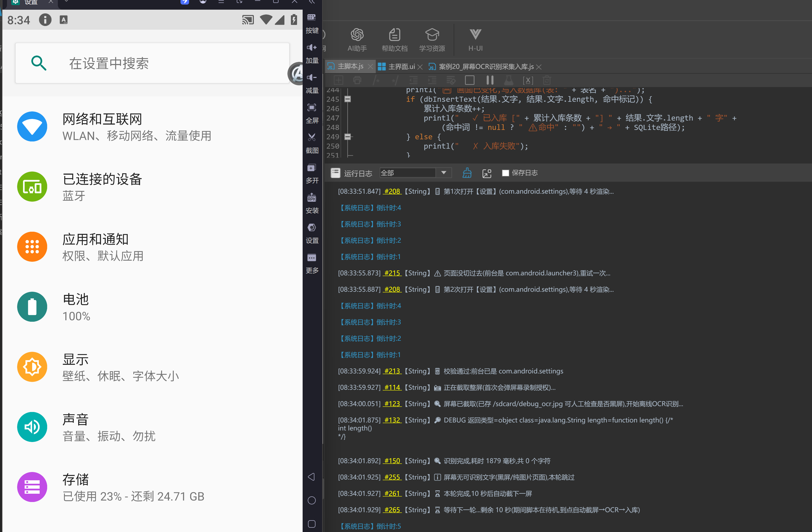Open log line link #213
This screenshot has height=532, width=812.
click(x=392, y=371)
